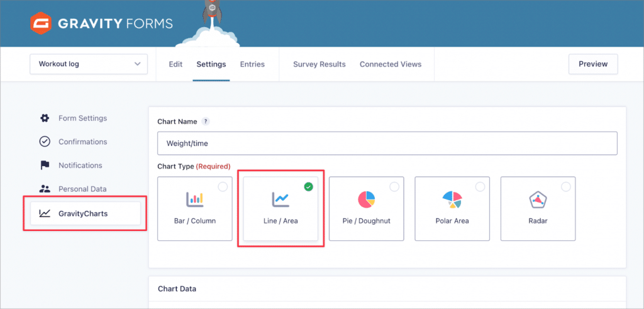Click the Gravity Forms hexagon logo
The height and width of the screenshot is (309, 644).
(40, 23)
